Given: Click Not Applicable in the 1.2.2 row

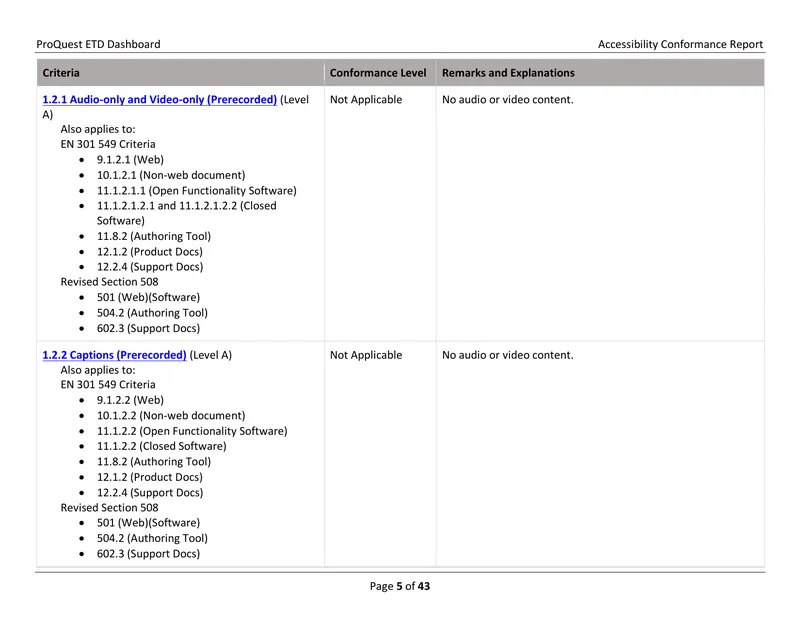Looking at the screenshot, I should click(x=366, y=355).
